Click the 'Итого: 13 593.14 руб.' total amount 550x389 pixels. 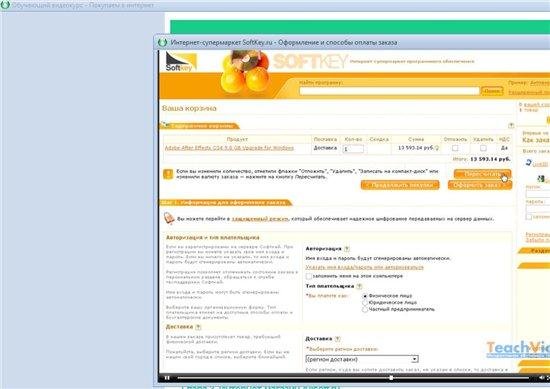point(481,159)
